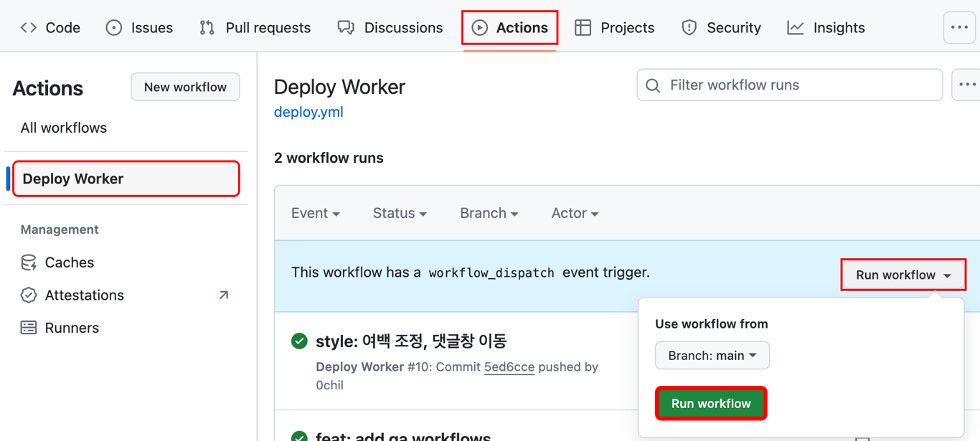
Task: Click the search magnifier icon
Action: pyautogui.click(x=653, y=85)
